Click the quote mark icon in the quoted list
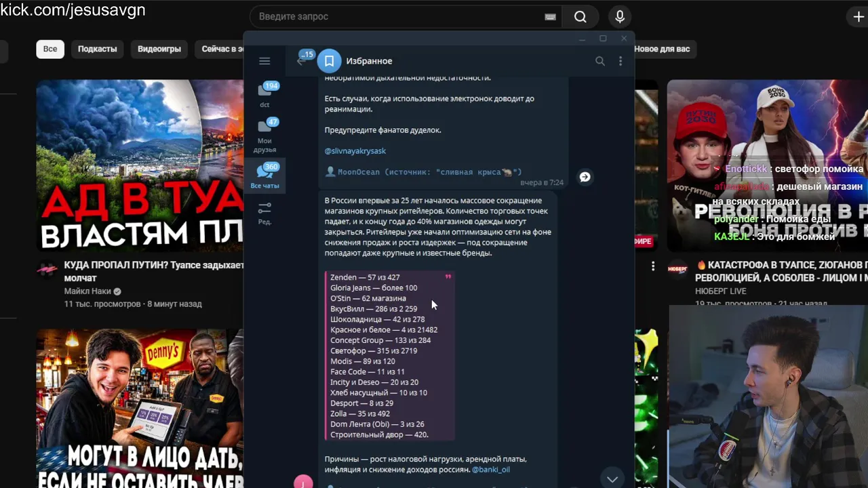The width and height of the screenshot is (868, 488). click(448, 277)
